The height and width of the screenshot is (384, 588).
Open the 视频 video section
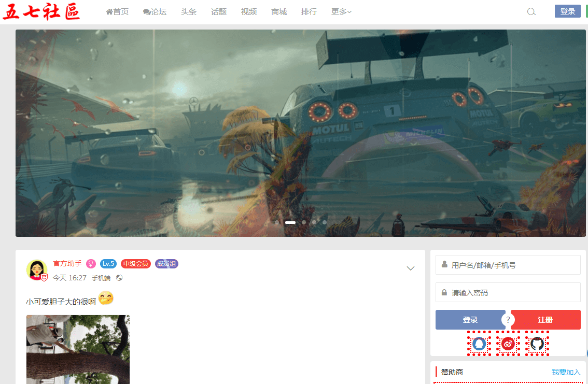tap(248, 11)
